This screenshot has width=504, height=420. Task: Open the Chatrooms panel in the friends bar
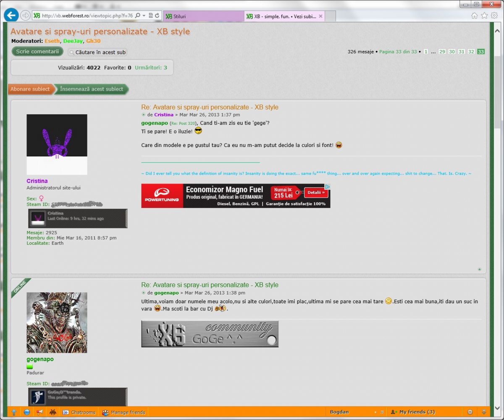coord(79,412)
